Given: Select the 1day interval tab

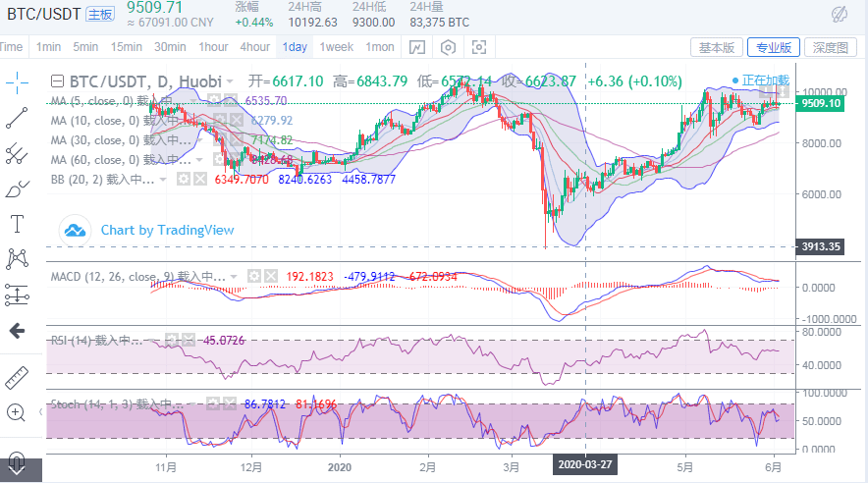Looking at the screenshot, I should (295, 47).
